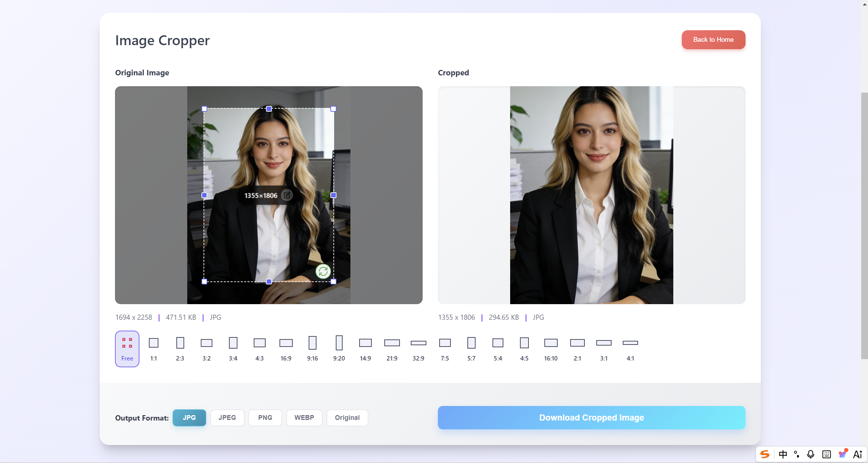This screenshot has width=868, height=463.
Task: Click the rotate icon inside the crop box
Action: pyautogui.click(x=323, y=271)
